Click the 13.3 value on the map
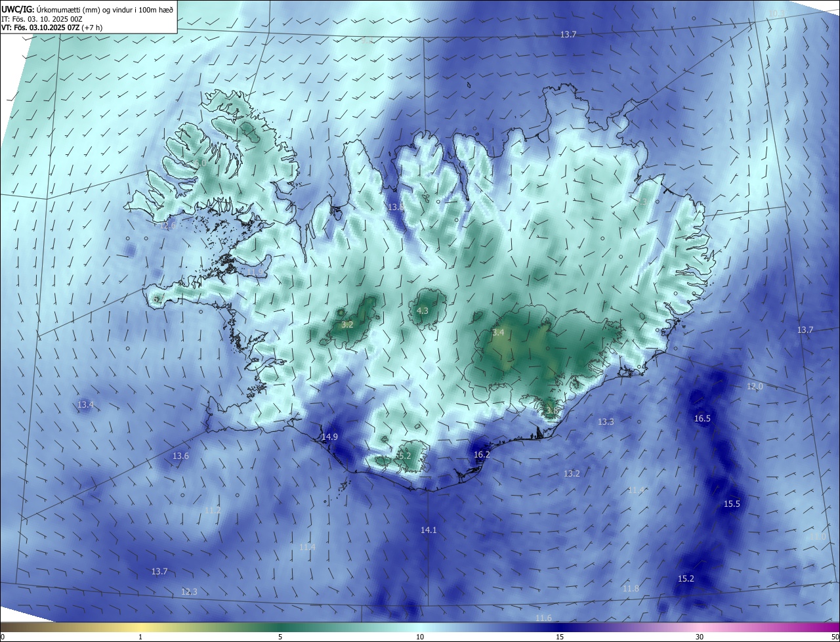 (x=606, y=421)
